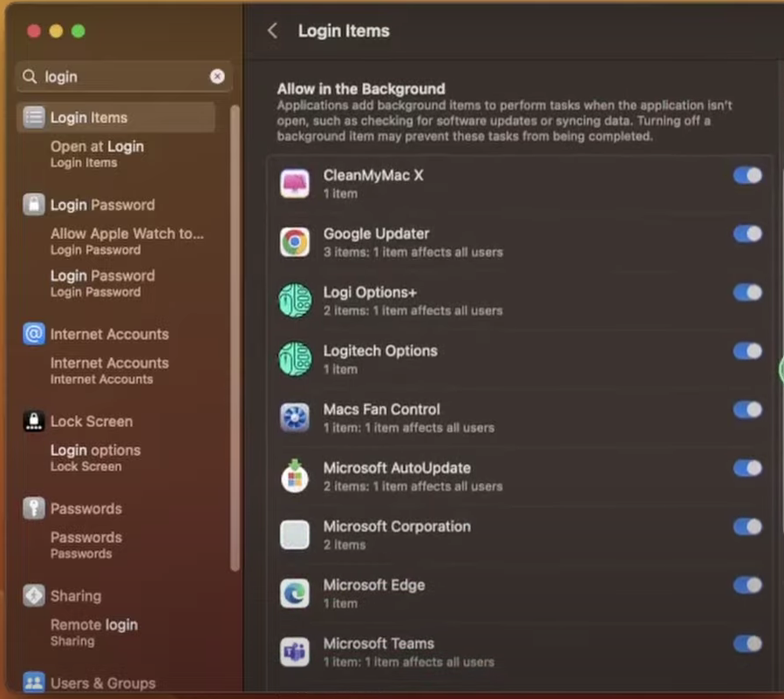Toggle CleanMyMac X background permission
Screen dimensions: 784x699
click(747, 175)
